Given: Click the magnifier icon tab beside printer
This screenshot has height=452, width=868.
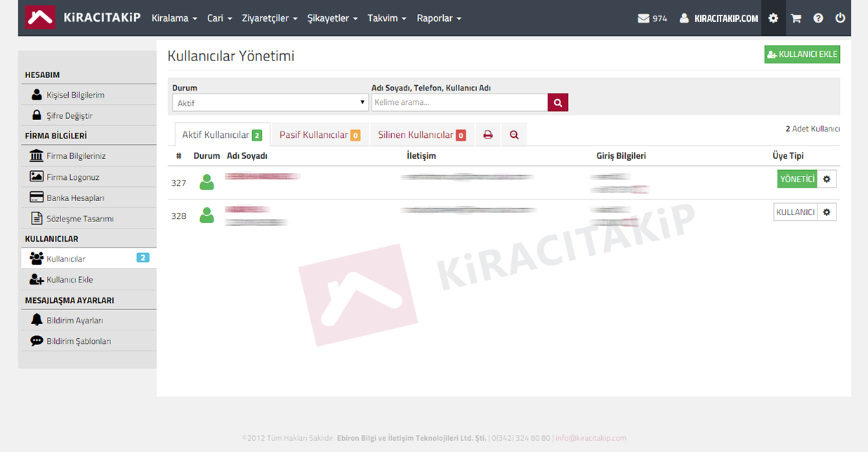Looking at the screenshot, I should click(514, 135).
